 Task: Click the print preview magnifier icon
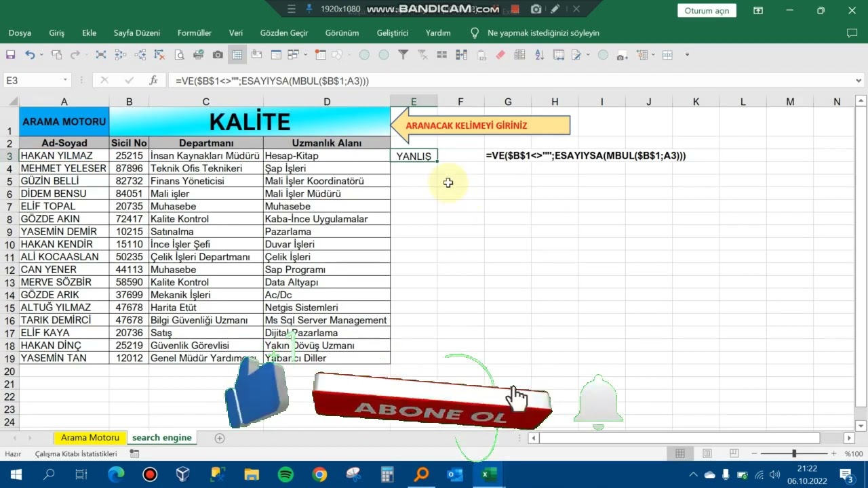click(x=179, y=55)
